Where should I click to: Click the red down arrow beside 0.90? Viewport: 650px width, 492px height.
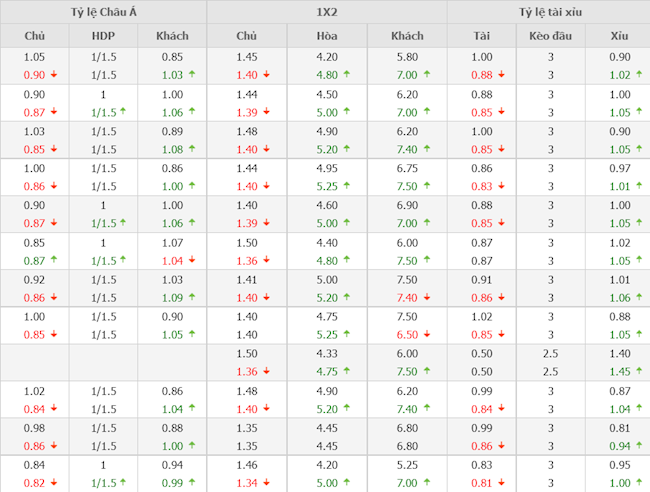pos(52,76)
